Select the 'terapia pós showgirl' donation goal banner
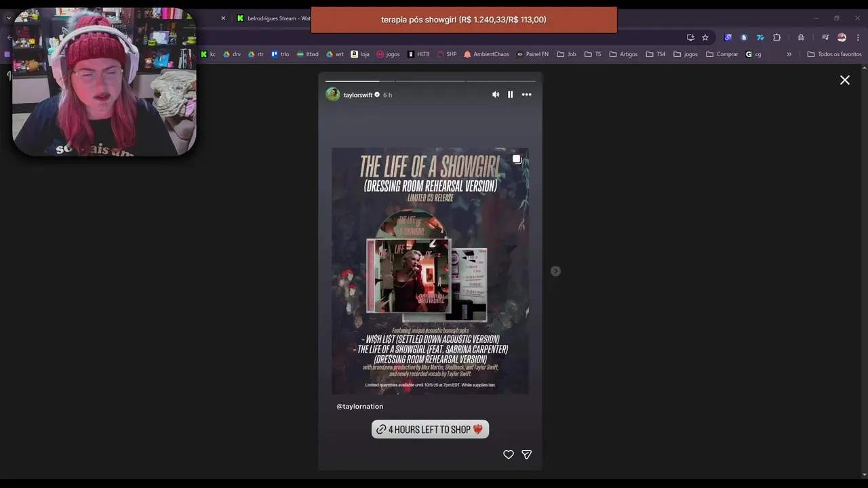 point(464,20)
